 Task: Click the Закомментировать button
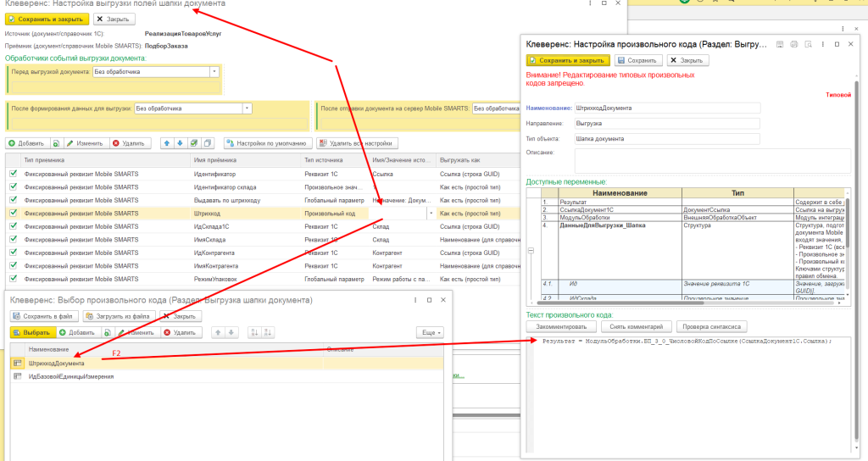(561, 326)
